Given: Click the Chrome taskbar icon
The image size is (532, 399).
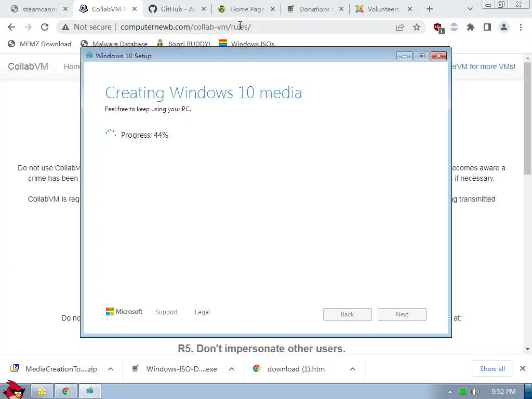Looking at the screenshot, I should 66,392.
